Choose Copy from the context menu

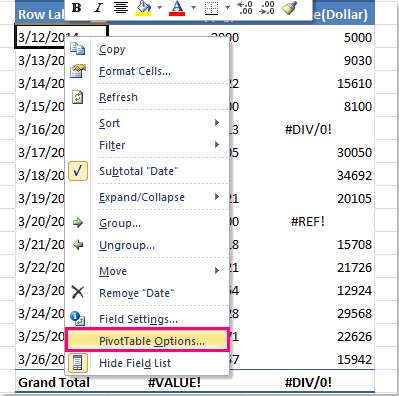pos(112,49)
